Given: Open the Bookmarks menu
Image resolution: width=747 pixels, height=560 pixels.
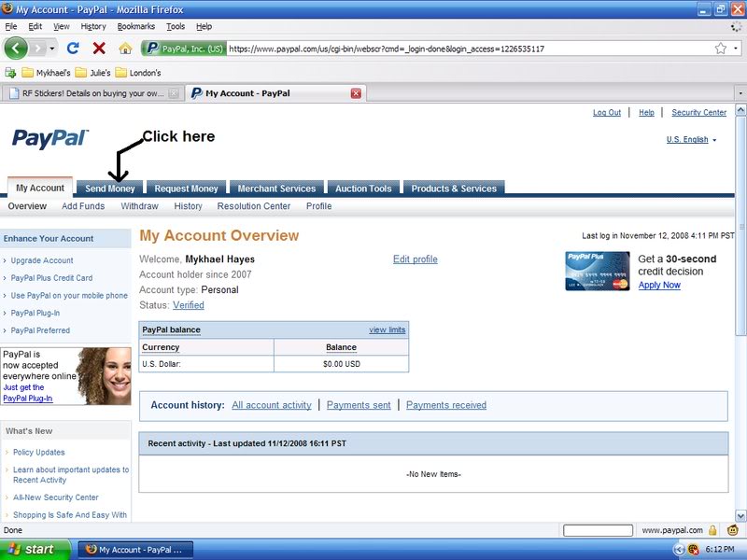Looking at the screenshot, I should click(135, 27).
